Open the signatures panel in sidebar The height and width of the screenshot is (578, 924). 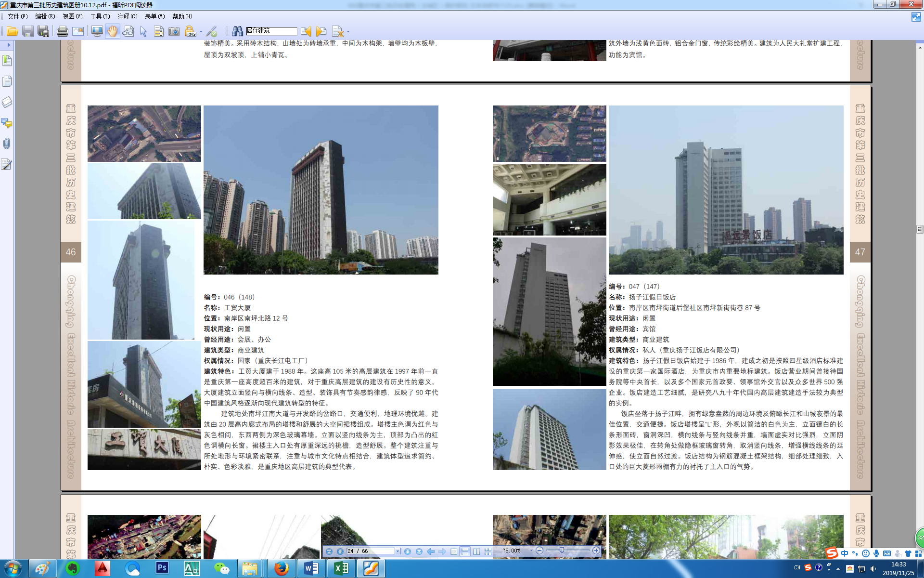pos(7,164)
